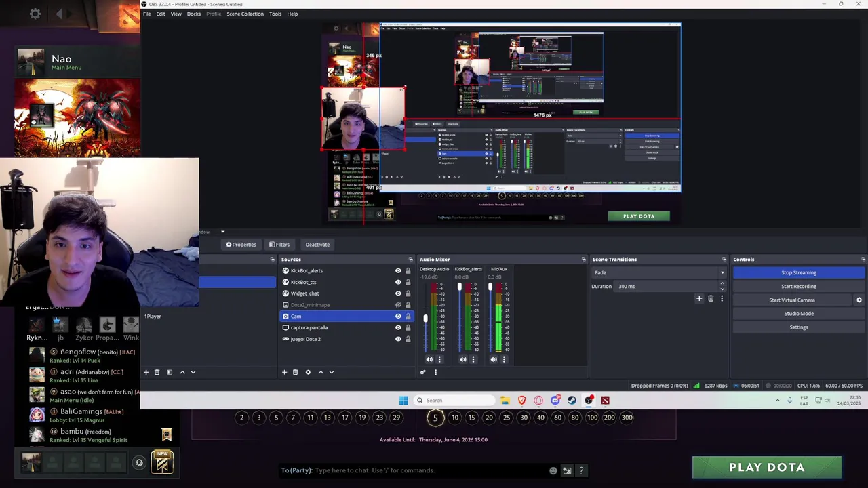Open scene filters icon in Scenes footer
The height and width of the screenshot is (488, 868).
[169, 372]
